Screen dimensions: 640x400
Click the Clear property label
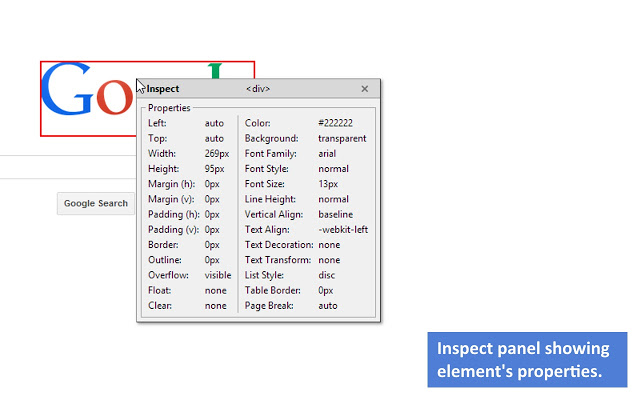tap(160, 306)
